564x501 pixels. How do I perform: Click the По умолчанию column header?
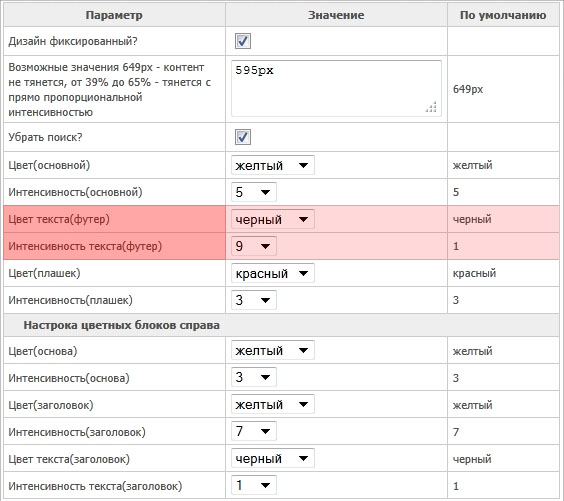coord(503,15)
